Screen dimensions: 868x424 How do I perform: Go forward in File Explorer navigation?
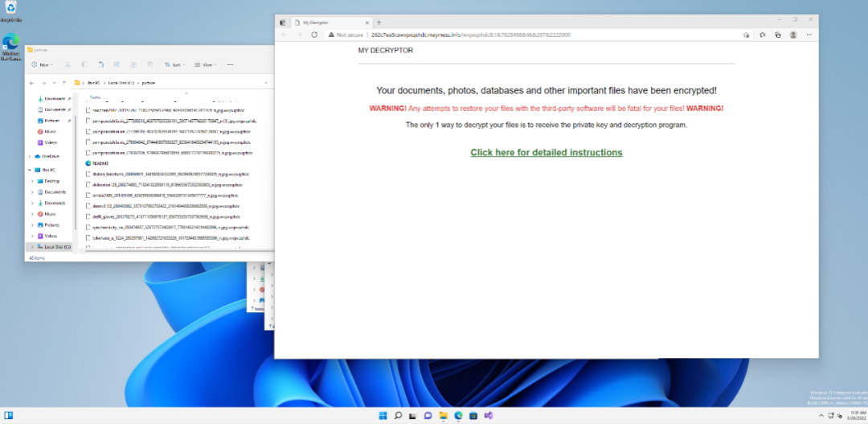(x=43, y=83)
